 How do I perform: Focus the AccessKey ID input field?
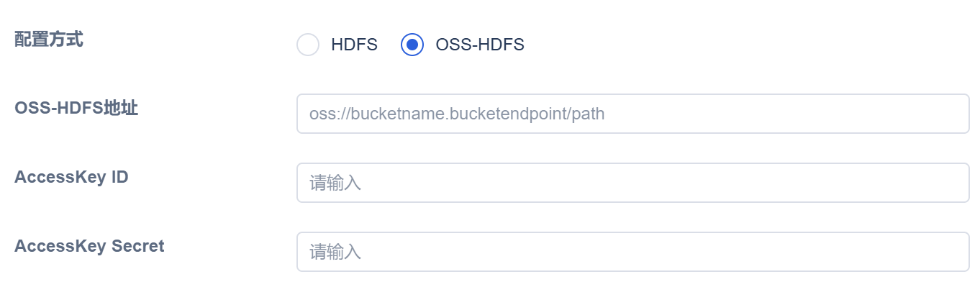tap(633, 183)
